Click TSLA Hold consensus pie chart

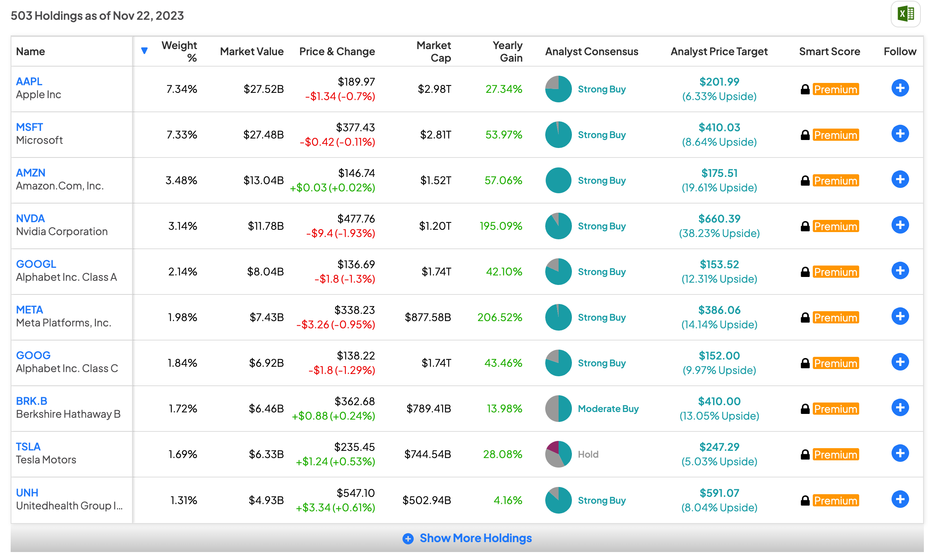558,454
